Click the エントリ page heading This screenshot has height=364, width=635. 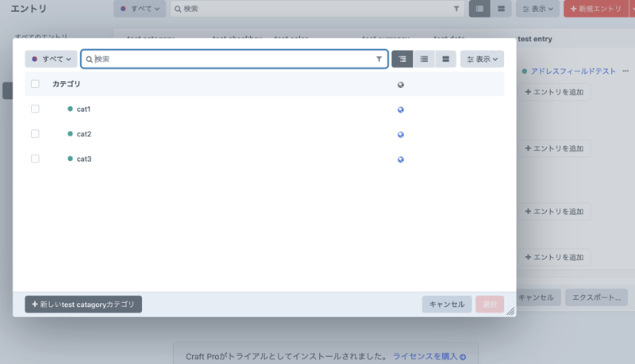coord(29,9)
